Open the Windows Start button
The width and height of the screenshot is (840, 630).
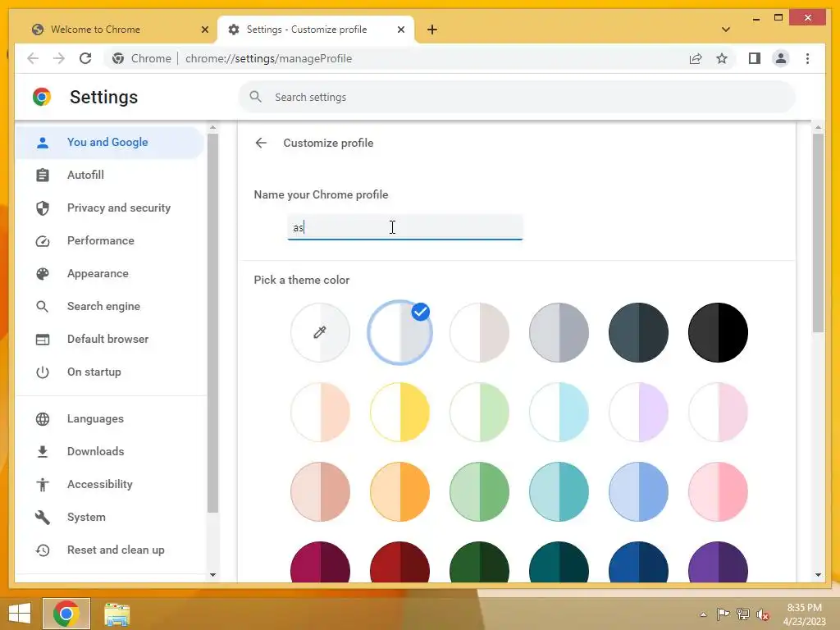tap(20, 614)
